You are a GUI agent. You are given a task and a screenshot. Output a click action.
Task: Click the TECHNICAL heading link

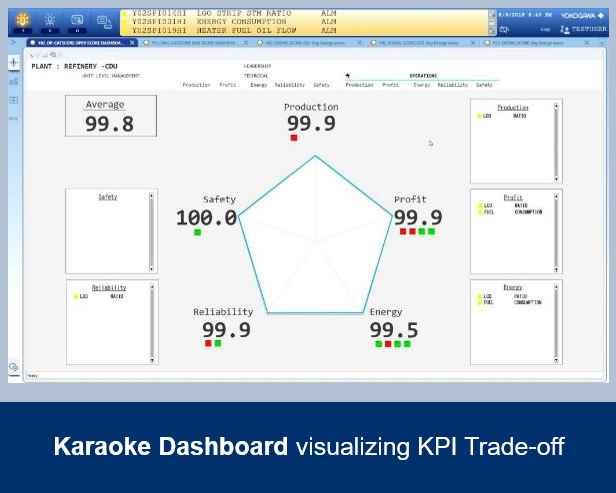pyautogui.click(x=256, y=75)
